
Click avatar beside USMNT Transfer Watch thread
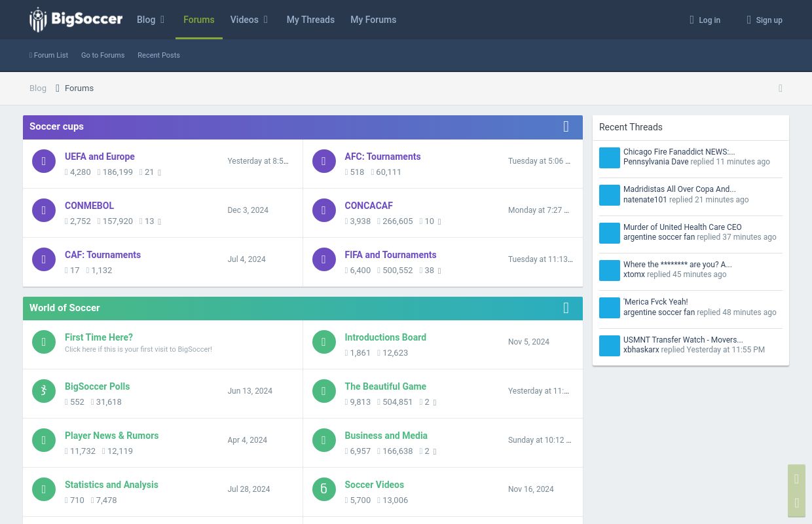pyautogui.click(x=610, y=346)
